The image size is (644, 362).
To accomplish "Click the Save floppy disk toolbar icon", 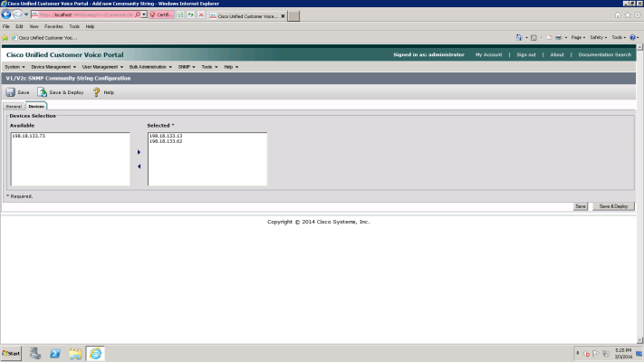I will click(x=10, y=92).
